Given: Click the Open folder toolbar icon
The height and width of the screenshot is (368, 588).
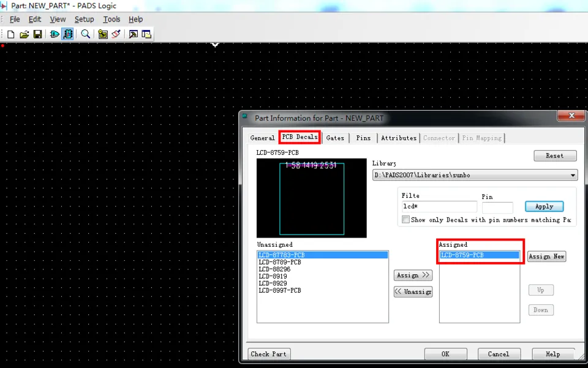Looking at the screenshot, I should (x=24, y=34).
